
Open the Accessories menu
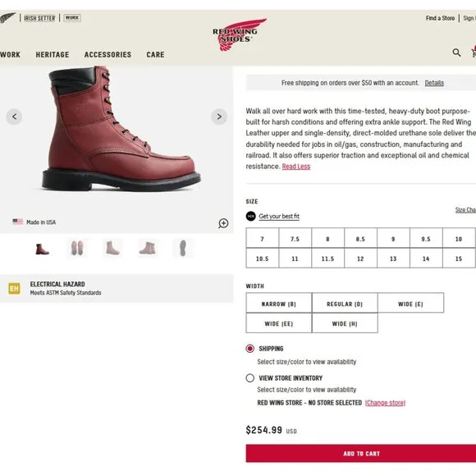pos(108,55)
